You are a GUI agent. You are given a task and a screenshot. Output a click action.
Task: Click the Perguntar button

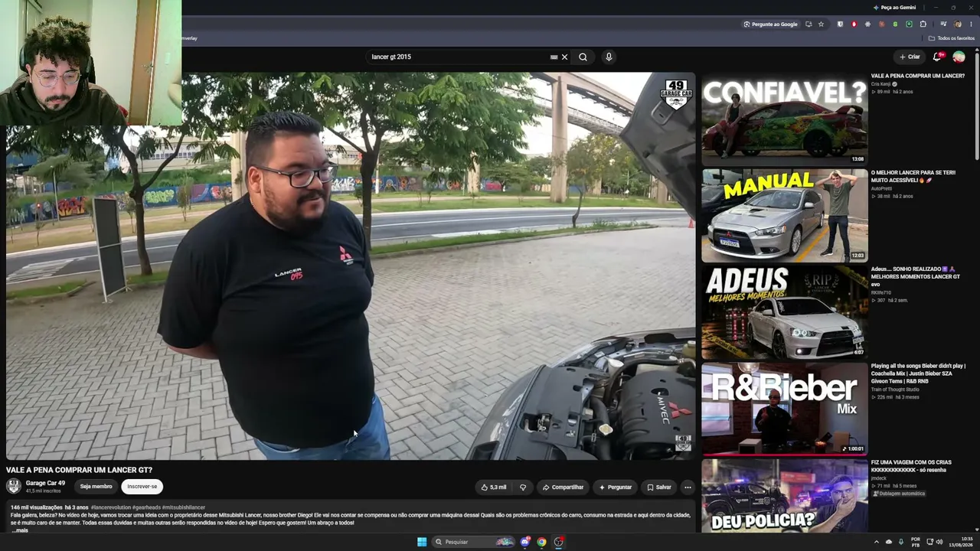[x=616, y=487]
